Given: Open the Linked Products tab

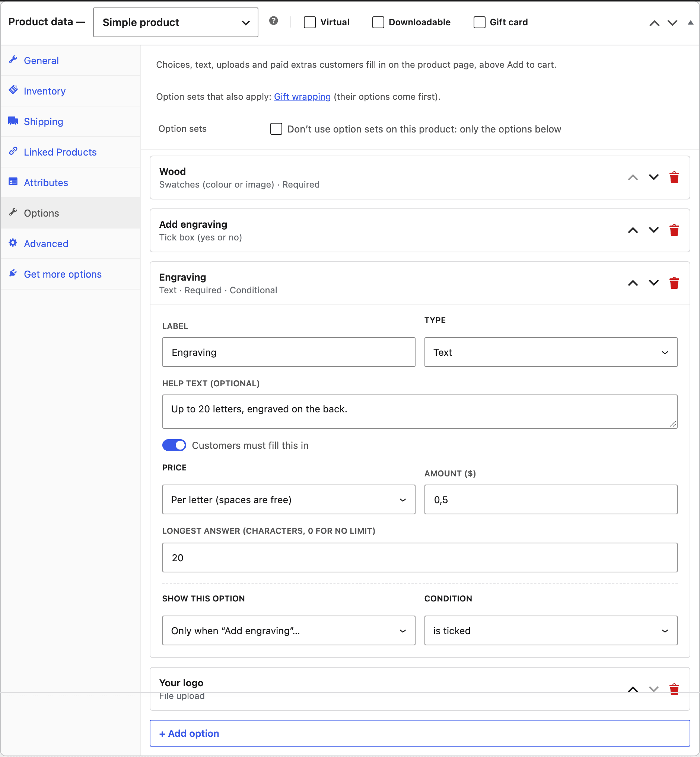Looking at the screenshot, I should pyautogui.click(x=70, y=152).
